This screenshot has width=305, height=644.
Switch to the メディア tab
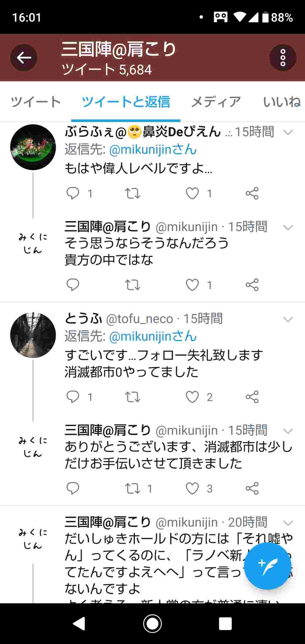pyautogui.click(x=216, y=102)
